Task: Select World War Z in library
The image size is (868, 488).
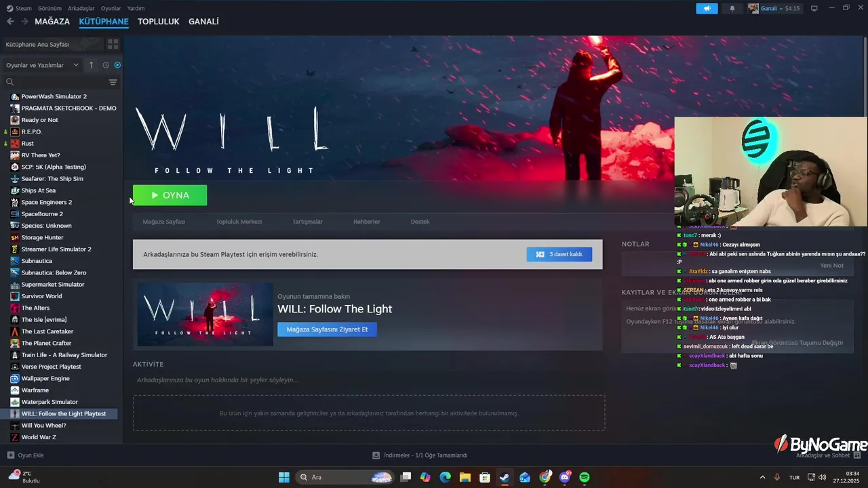Action: pos(39,437)
